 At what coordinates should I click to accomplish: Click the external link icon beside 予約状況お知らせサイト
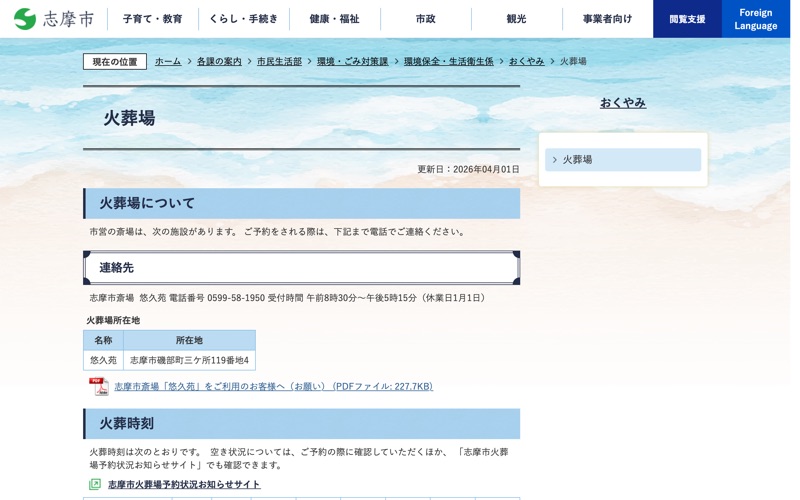coord(95,484)
